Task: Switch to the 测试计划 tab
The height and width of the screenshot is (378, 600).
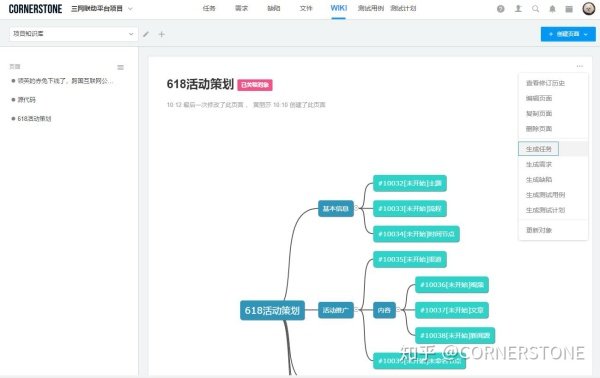Action: (x=403, y=8)
